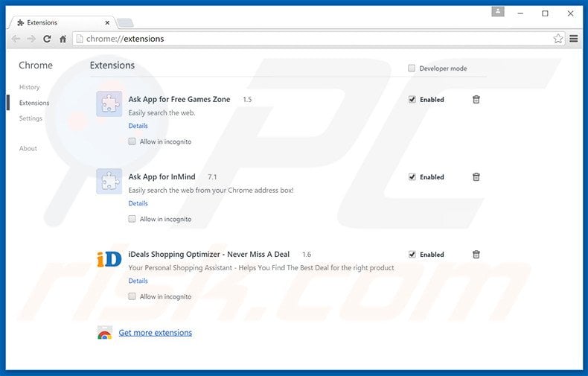
Task: Open the home page button
Action: point(63,39)
